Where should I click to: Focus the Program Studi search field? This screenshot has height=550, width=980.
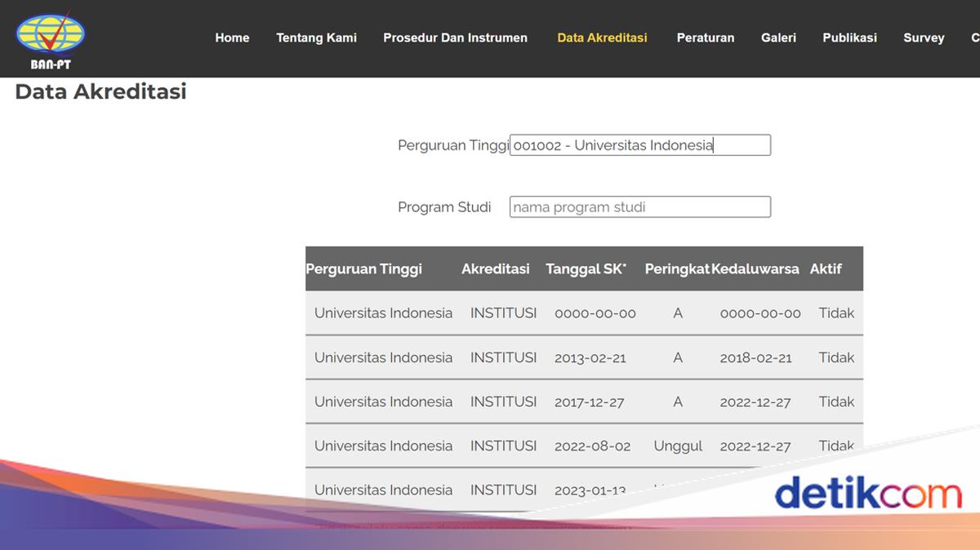pos(639,207)
